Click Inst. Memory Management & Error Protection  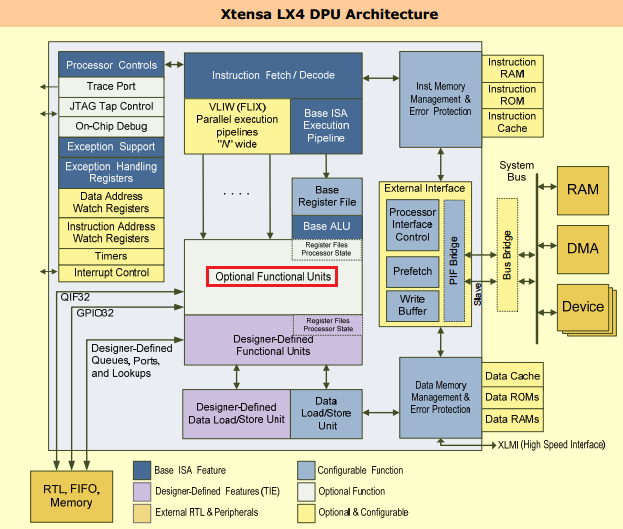pos(440,99)
